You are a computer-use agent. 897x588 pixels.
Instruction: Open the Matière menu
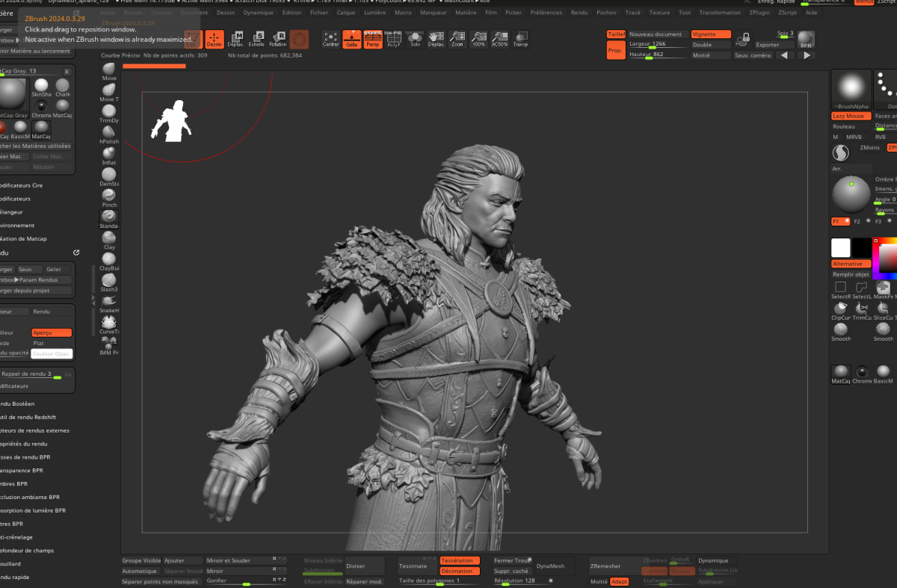point(466,13)
